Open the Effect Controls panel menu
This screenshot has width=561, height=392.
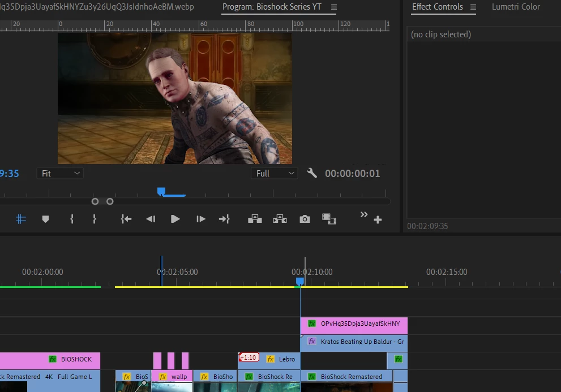click(x=473, y=7)
